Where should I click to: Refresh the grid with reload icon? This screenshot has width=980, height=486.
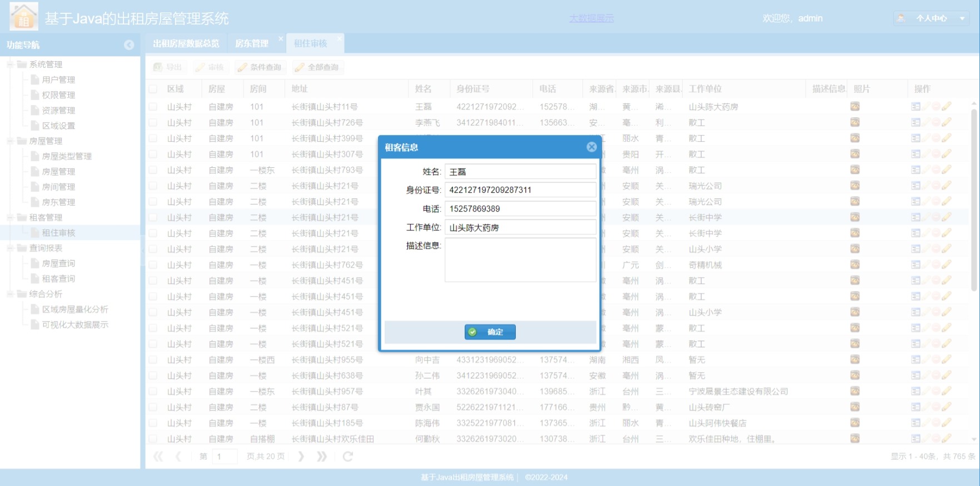click(348, 456)
